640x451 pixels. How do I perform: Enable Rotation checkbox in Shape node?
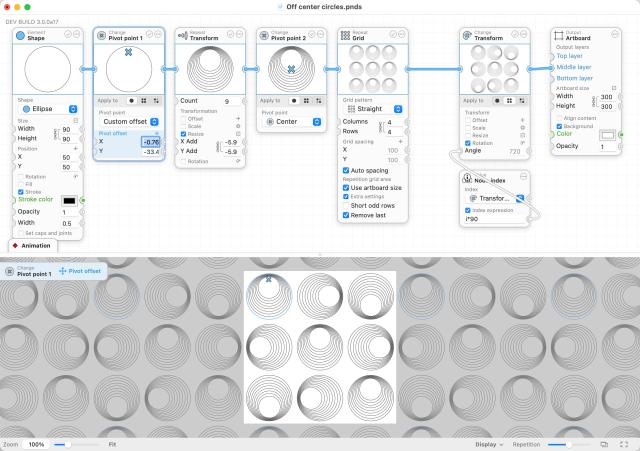[x=20, y=177]
